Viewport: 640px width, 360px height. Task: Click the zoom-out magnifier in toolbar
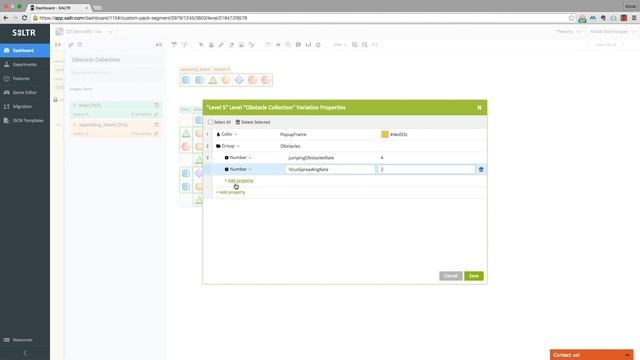364,44
